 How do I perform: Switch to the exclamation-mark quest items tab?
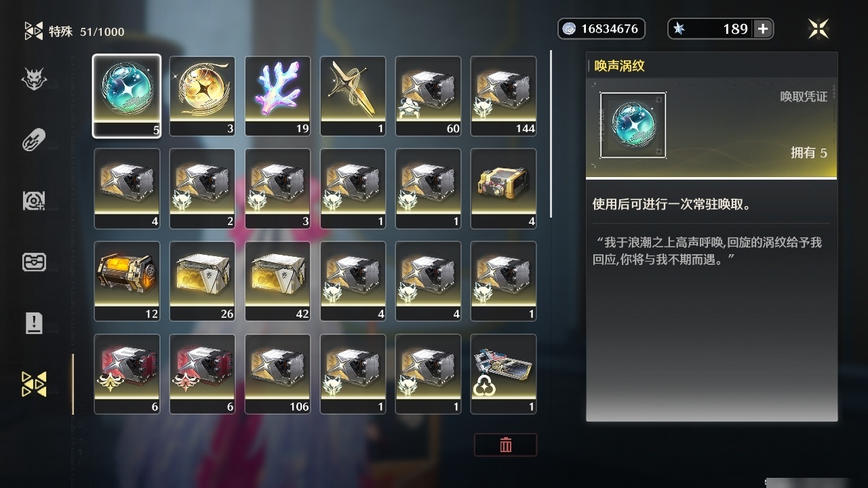[34, 323]
